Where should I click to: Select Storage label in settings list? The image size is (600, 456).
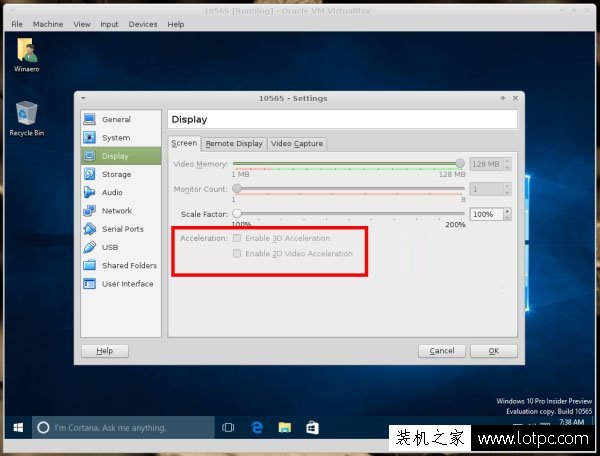point(117,174)
